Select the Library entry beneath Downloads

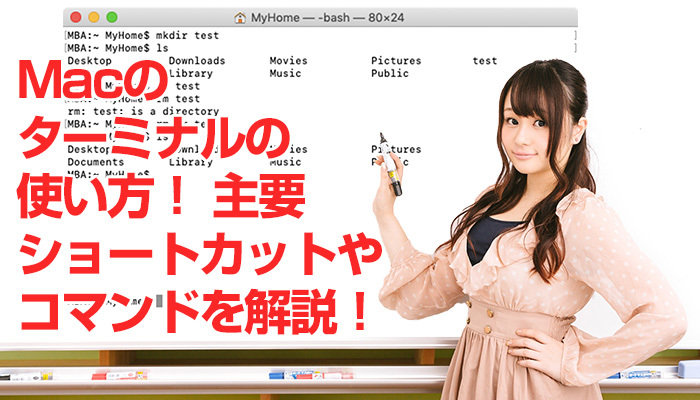[x=191, y=73]
